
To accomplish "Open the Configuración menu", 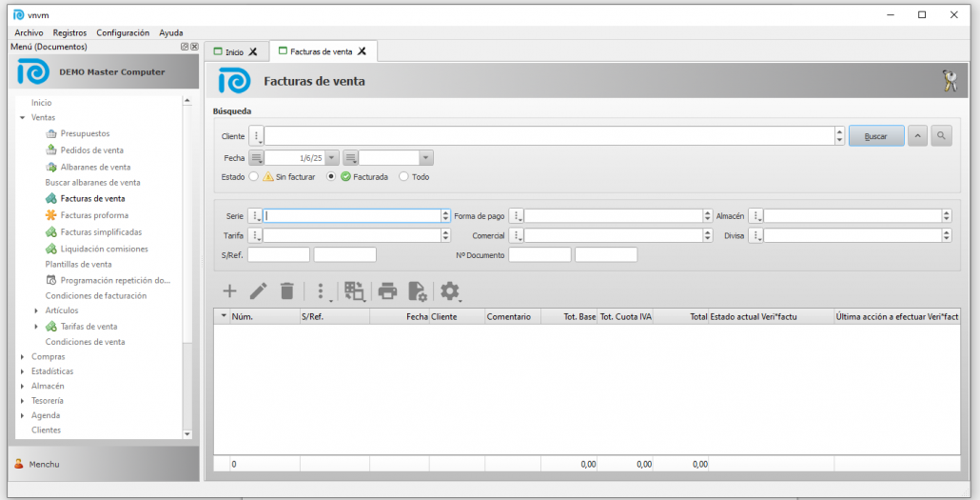I will pos(123,32).
